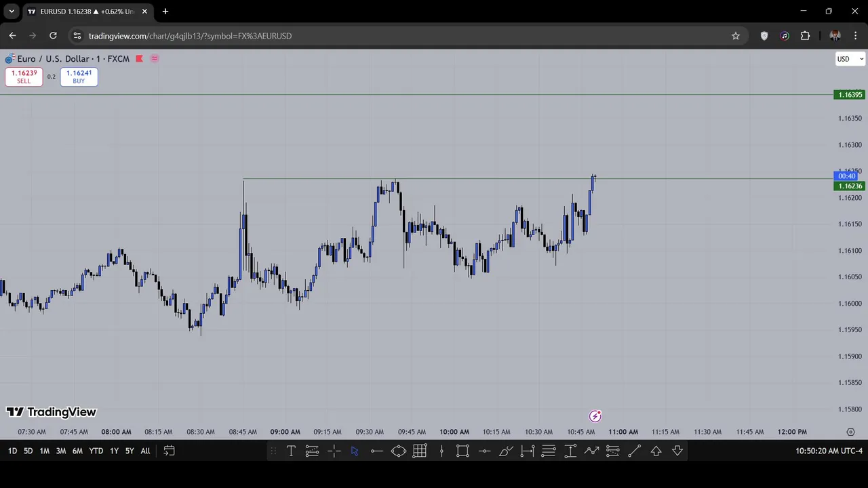
Task: Select the date range measure tool
Action: (x=528, y=451)
